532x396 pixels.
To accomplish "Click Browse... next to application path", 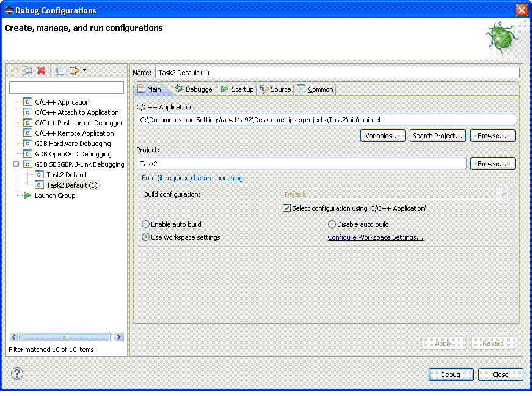I will 492,136.
